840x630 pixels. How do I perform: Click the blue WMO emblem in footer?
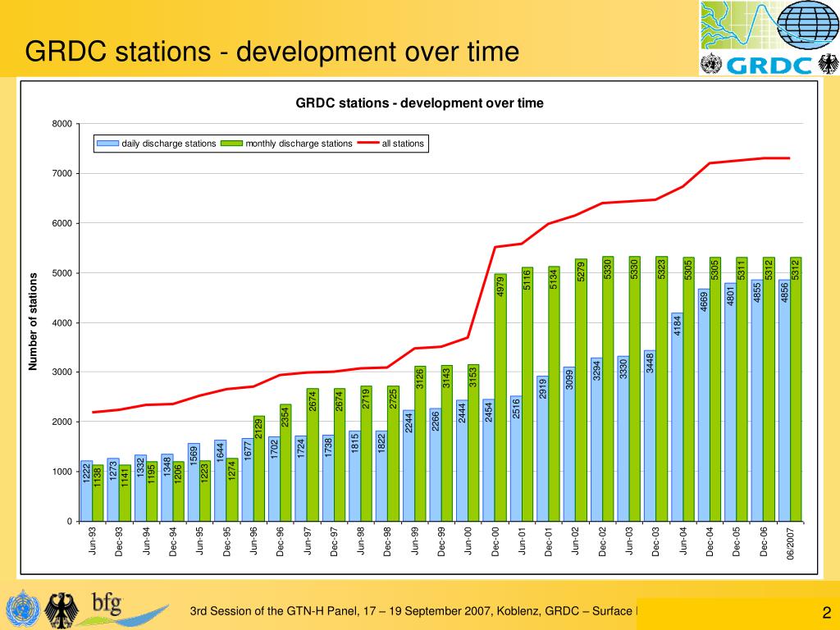coord(21,609)
